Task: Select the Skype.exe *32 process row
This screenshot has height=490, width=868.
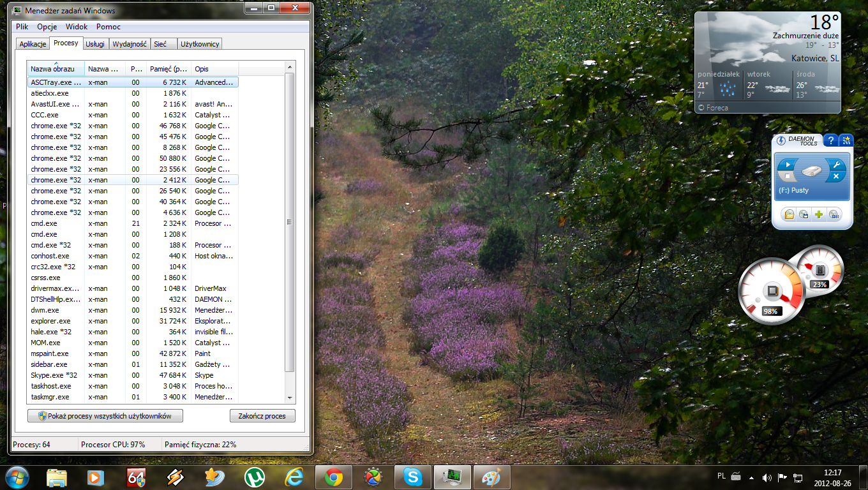Action: [133, 375]
